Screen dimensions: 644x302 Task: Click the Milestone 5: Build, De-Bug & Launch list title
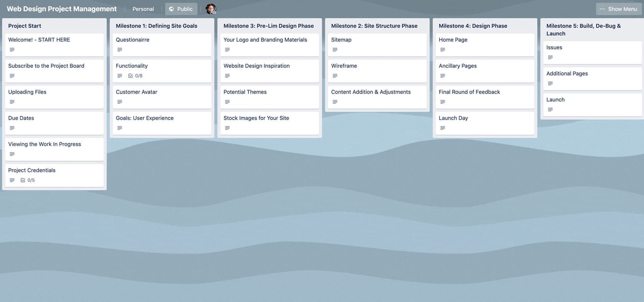[583, 30]
